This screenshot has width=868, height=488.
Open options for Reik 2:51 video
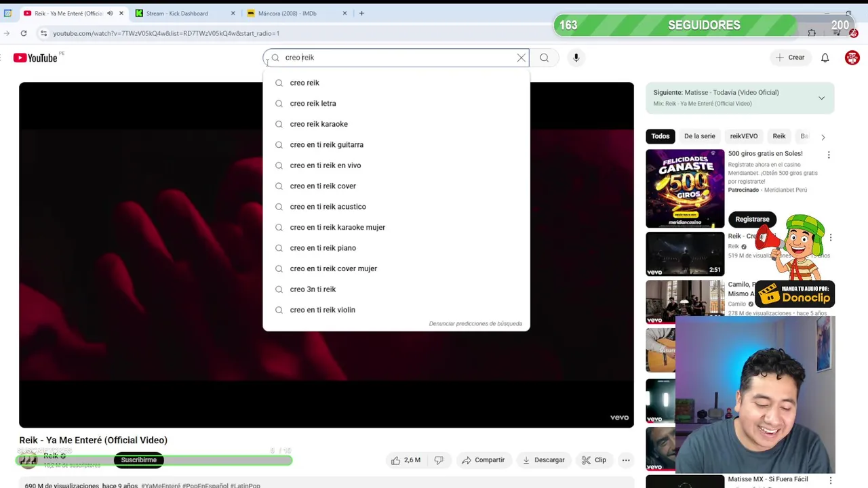[831, 238]
